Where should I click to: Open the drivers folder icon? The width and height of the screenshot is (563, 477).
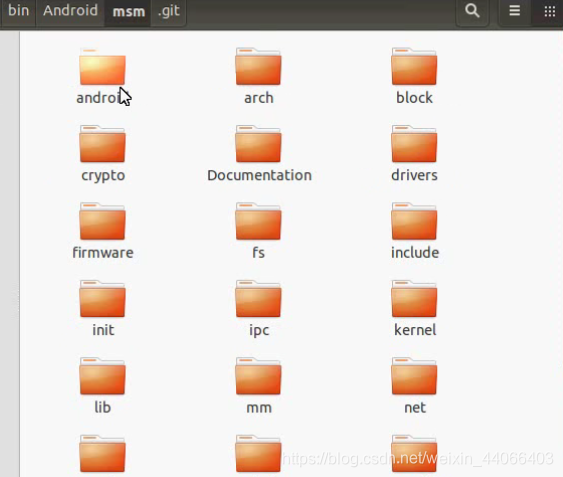pyautogui.click(x=414, y=144)
